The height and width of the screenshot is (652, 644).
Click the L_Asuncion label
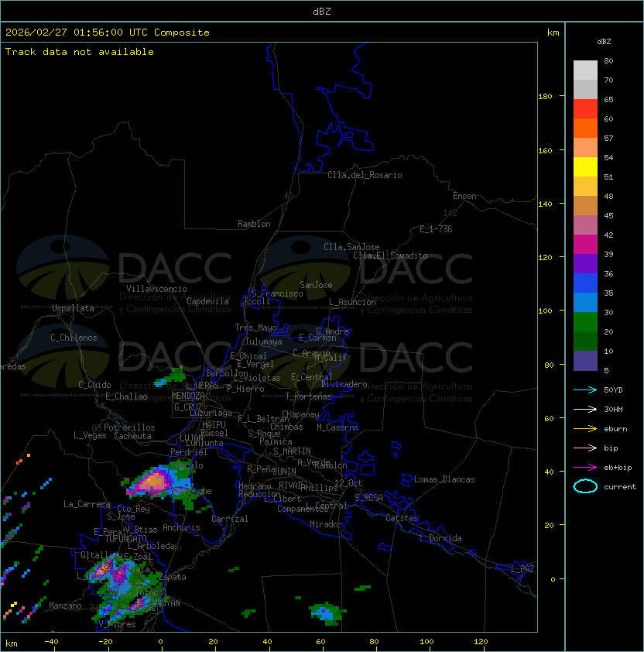(352, 302)
